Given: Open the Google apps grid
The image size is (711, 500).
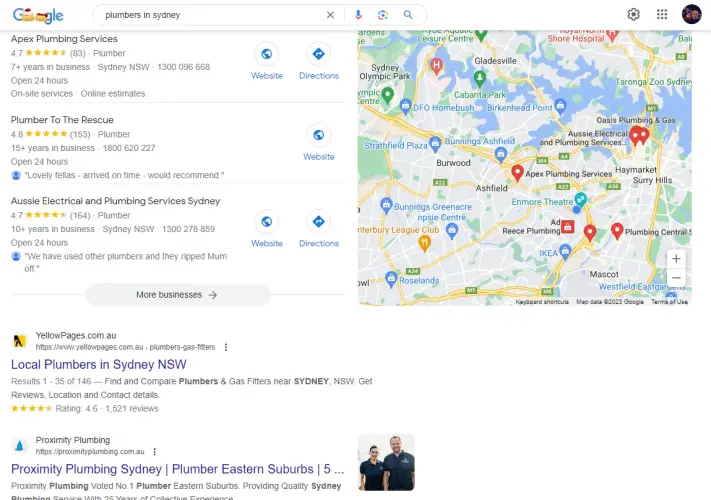Looking at the screenshot, I should pos(662,15).
